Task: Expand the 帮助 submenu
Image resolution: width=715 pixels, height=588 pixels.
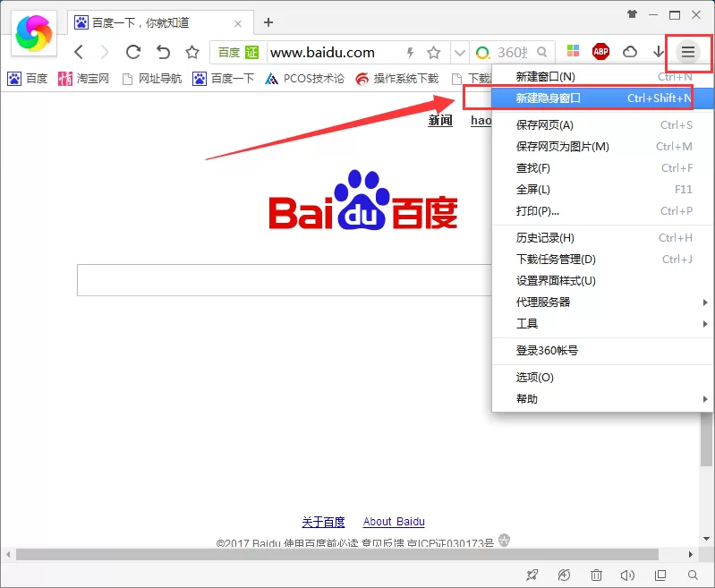Action: (x=603, y=398)
